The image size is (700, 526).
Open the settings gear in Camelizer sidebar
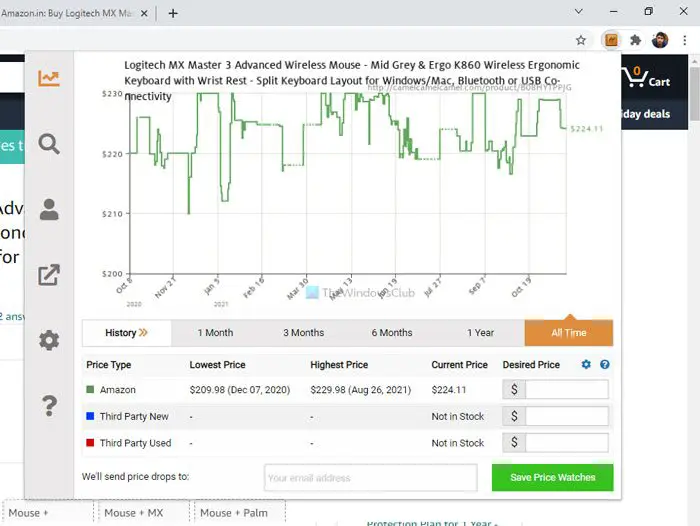point(49,340)
